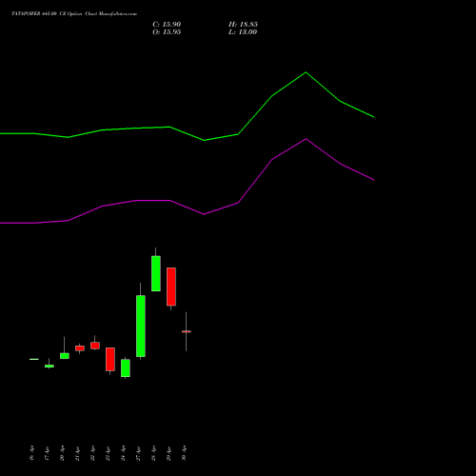The width and height of the screenshot is (476, 476).
Task: Click the high value H: 18.85
Action: [x=243, y=25]
